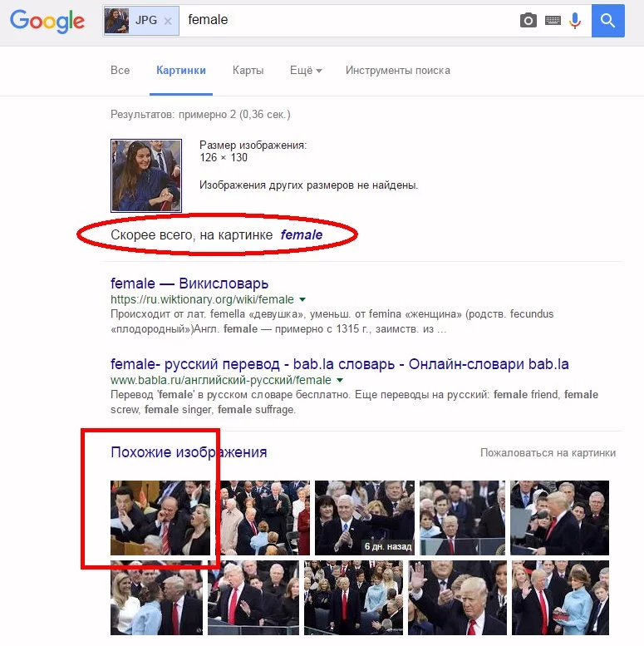Click the Google logo

click(x=47, y=21)
